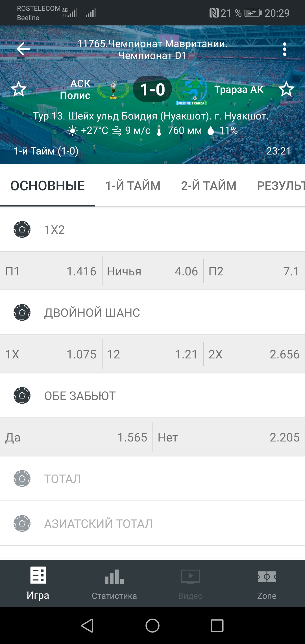The width and height of the screenshot is (305, 644).
Task: Select Да for ОБЕ ЗАБЬЮТ
Action: tap(76, 437)
